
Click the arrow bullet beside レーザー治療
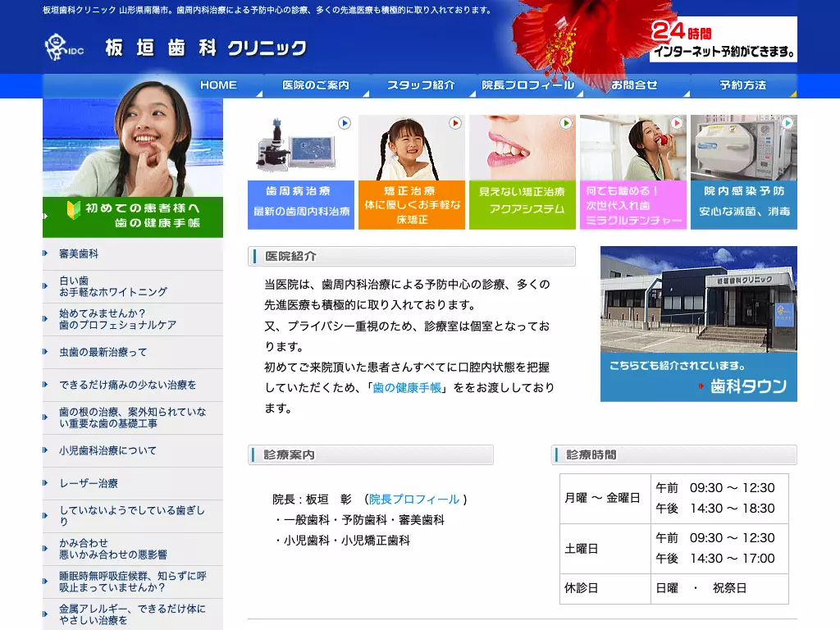point(46,482)
